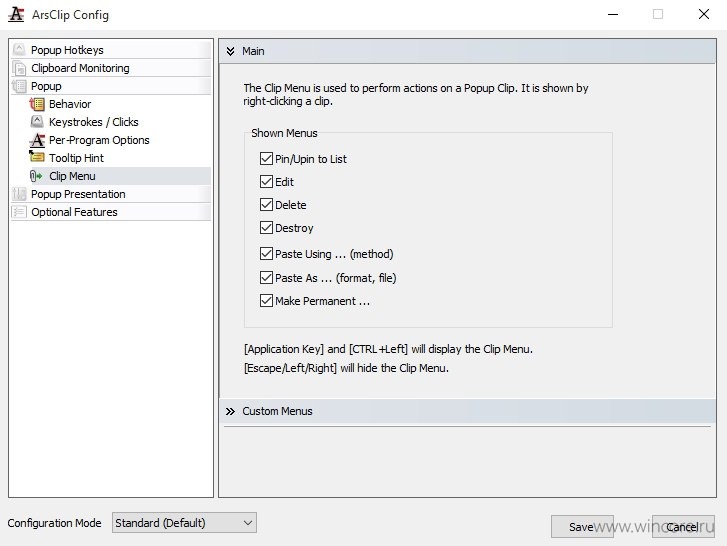Click the Per-Program Options letter icon
This screenshot has height=546, width=727.
point(37,140)
